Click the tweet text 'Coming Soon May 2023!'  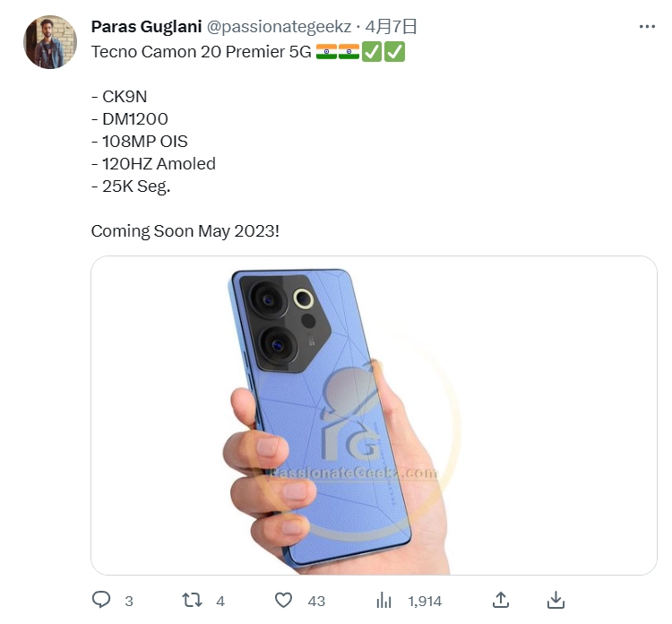[185, 230]
